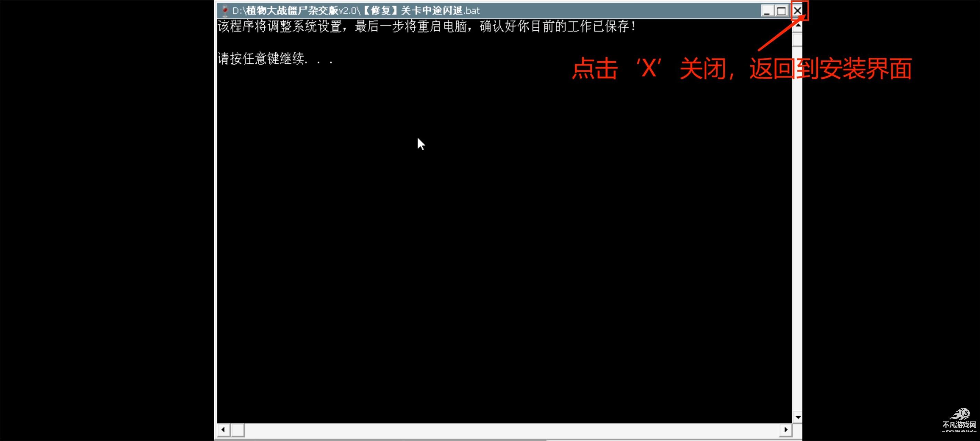Click the maximize window icon
This screenshot has width=980, height=441.
pos(780,10)
